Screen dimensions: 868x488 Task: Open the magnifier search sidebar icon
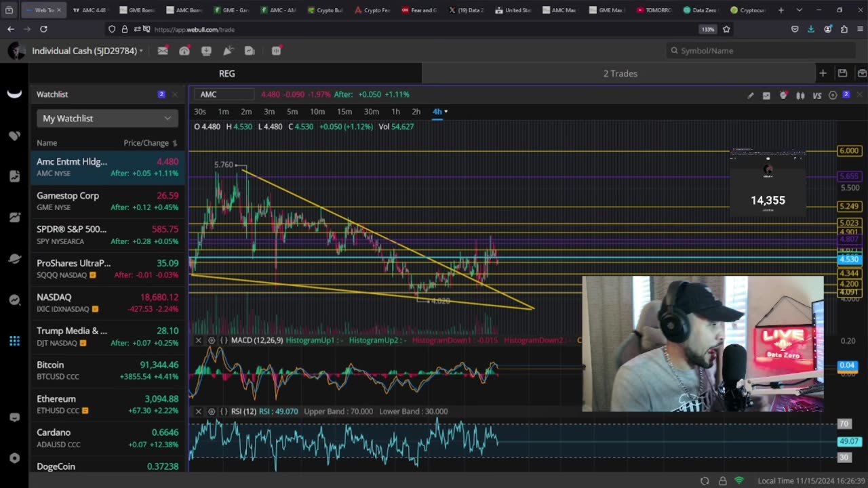coord(14,300)
